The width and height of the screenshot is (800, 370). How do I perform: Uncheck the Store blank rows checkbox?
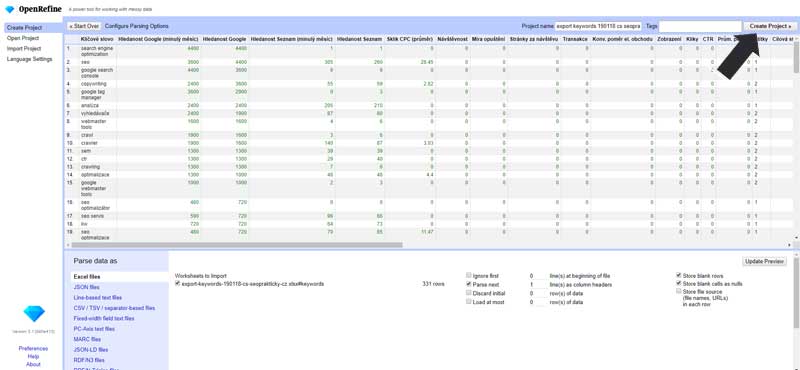pos(679,275)
